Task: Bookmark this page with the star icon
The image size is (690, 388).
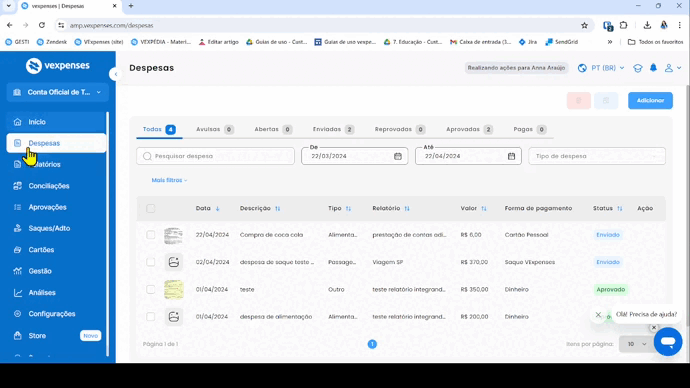Action: pos(584,26)
